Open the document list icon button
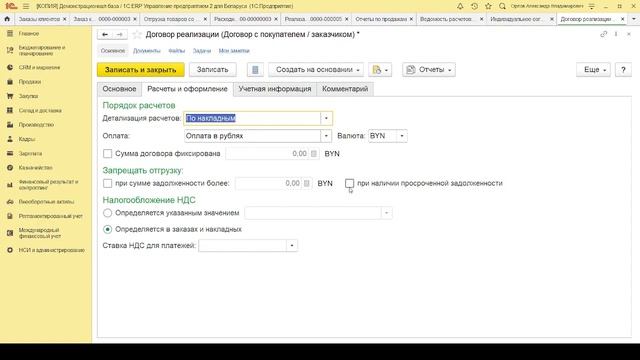The height and width of the screenshot is (360, 640). click(255, 70)
